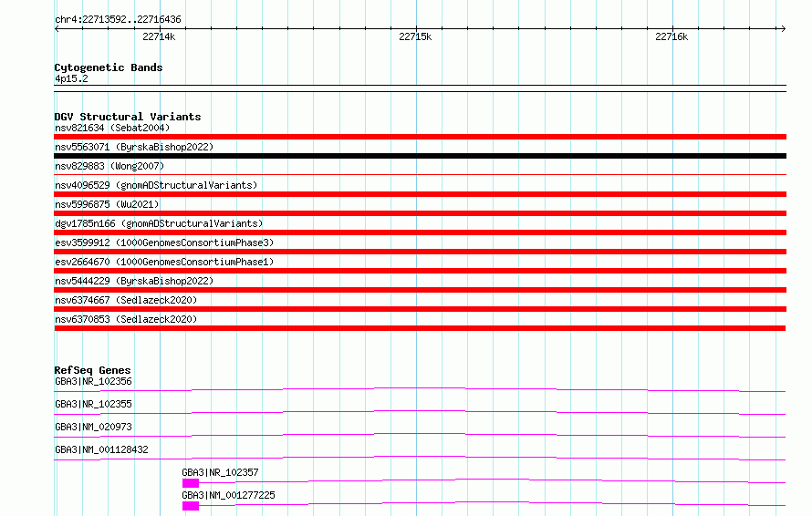Screen dimensions: 812x516
Task: Open transcript GBA3|NM_001128432 label
Action: (x=101, y=449)
